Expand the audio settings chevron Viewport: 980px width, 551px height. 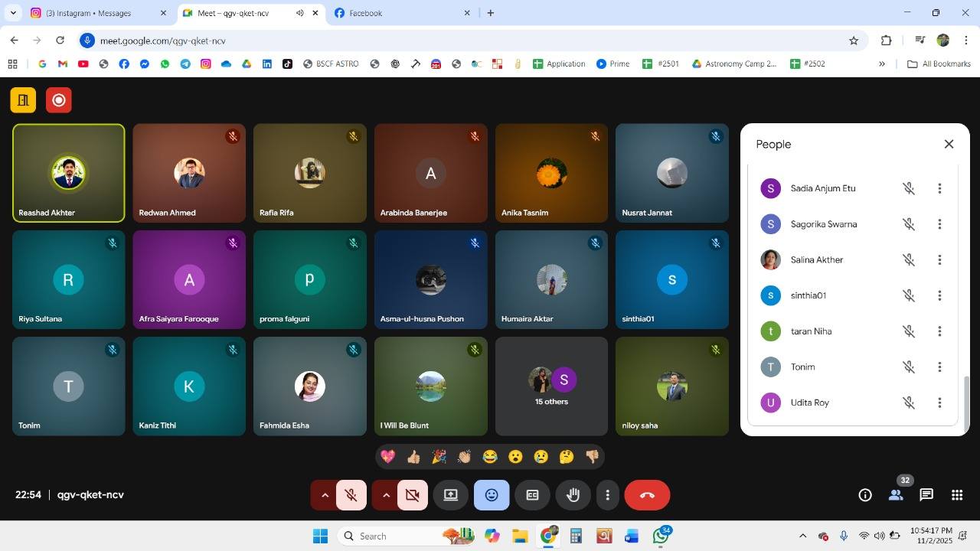click(x=325, y=495)
